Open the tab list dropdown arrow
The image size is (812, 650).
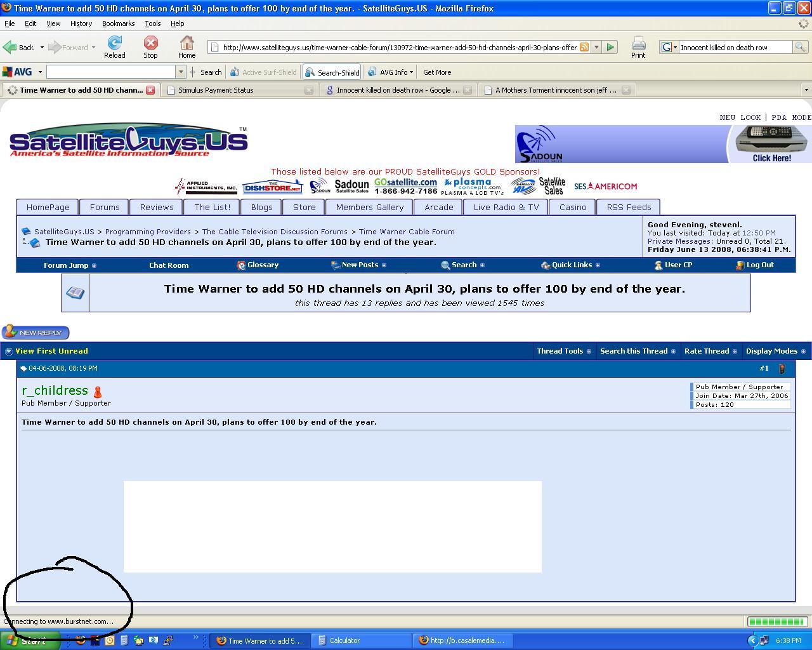[x=806, y=90]
